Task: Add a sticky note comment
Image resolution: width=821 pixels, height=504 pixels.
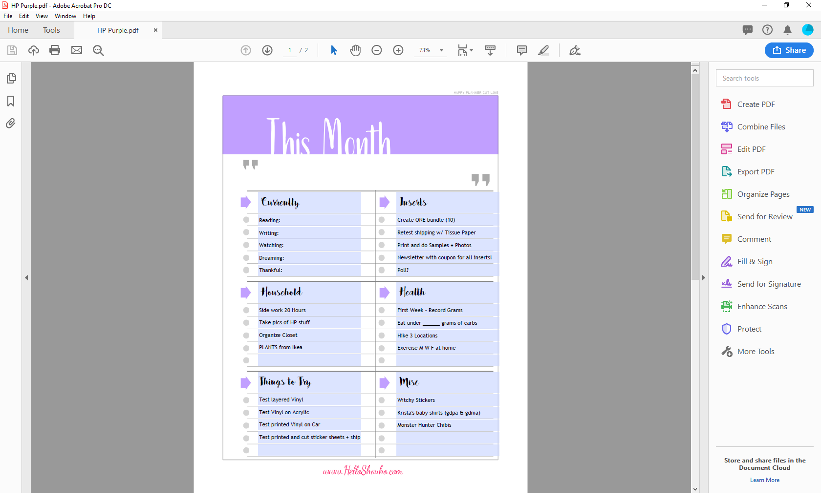Action: pos(522,50)
